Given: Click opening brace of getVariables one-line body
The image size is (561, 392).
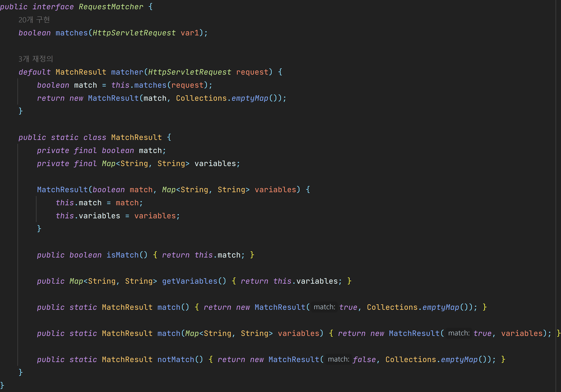Looking at the screenshot, I should pyautogui.click(x=234, y=281).
